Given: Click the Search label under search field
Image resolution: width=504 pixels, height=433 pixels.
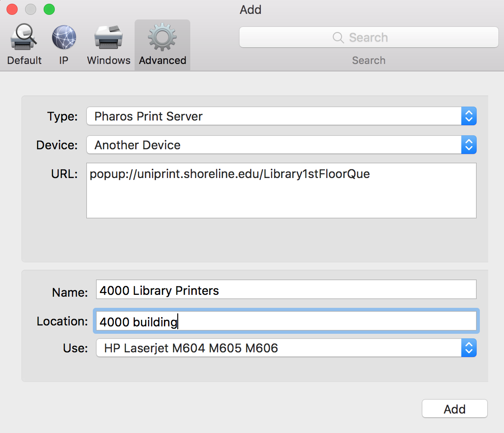Looking at the screenshot, I should coord(368,60).
